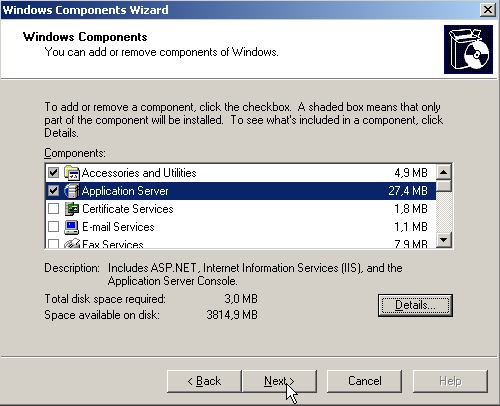Screen dimensions: 500x406
Task: Click the Fax Services icon
Action: click(72, 243)
